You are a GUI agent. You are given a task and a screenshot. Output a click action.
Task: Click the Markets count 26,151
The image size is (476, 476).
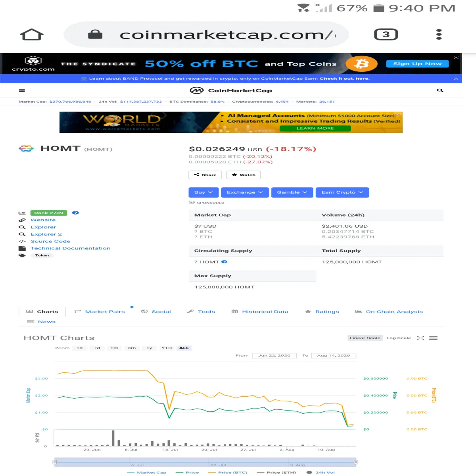click(x=327, y=102)
